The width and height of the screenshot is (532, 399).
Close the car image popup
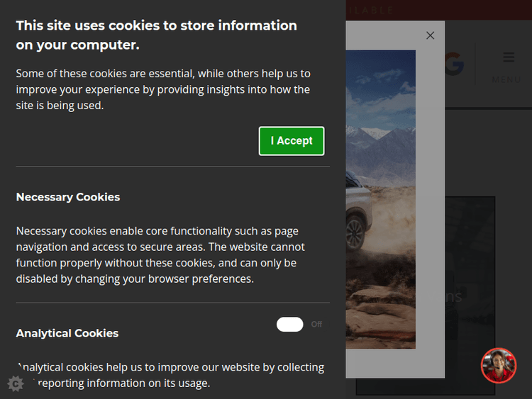(x=430, y=35)
